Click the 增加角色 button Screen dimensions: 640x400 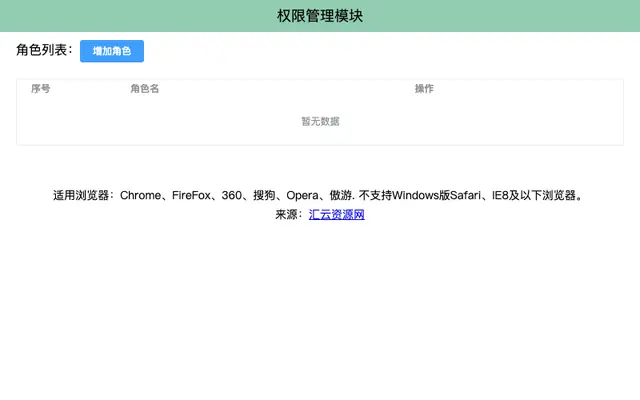(x=112, y=51)
